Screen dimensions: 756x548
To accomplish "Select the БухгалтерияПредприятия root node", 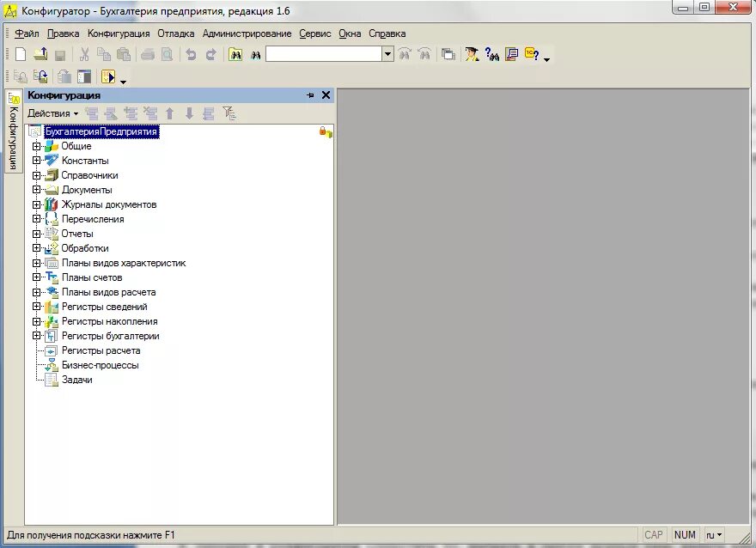I will tap(101, 131).
